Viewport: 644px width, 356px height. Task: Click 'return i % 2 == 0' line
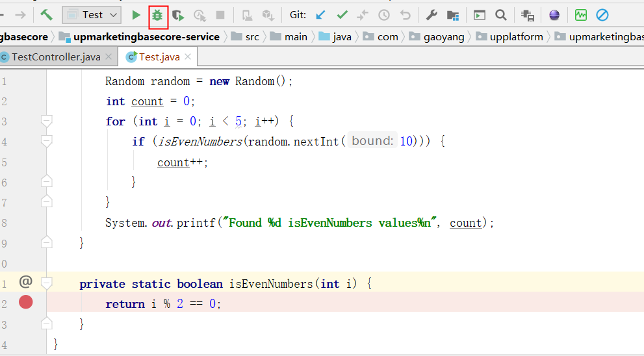click(163, 304)
